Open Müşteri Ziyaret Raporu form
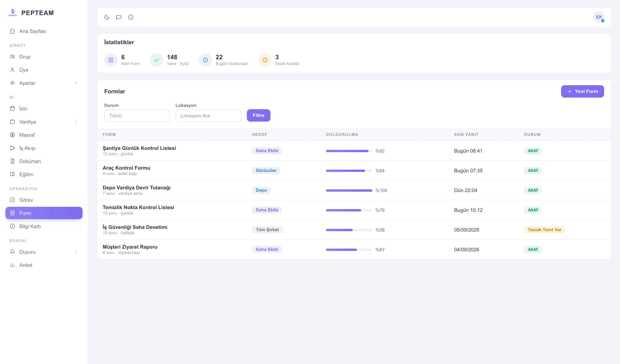Screen dimensions: 620x364 point(130,247)
